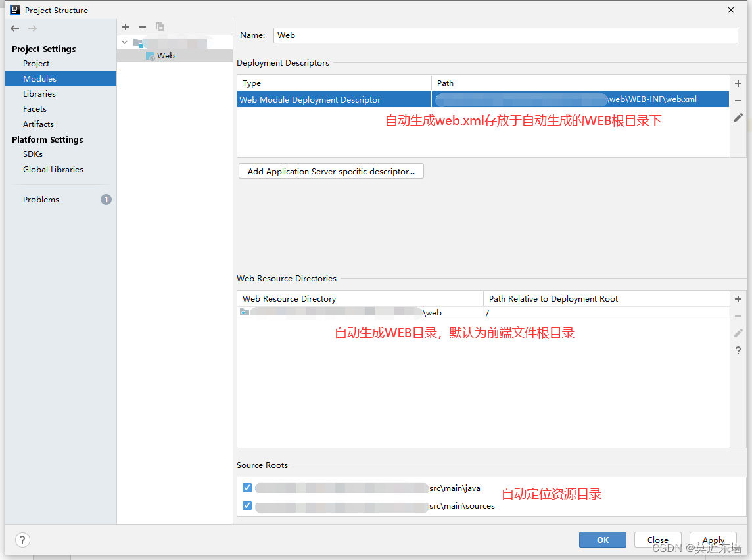752x560 pixels.
Task: Open the Problems section
Action: [x=41, y=199]
